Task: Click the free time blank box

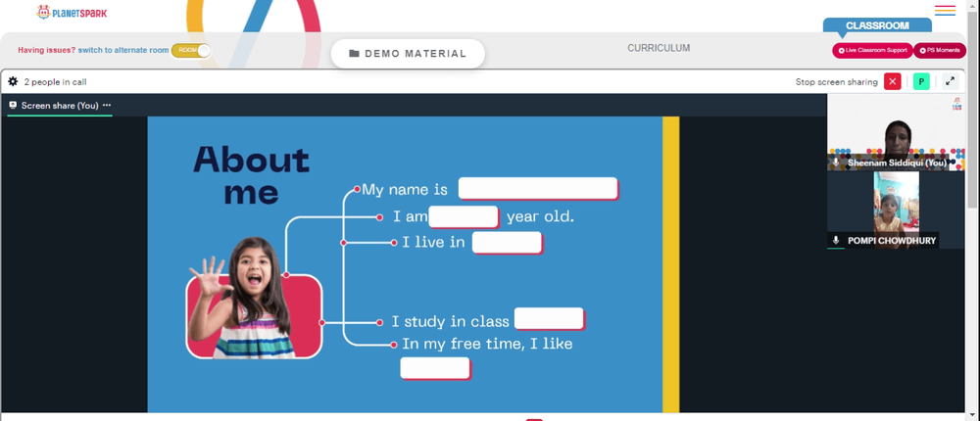Action: point(436,368)
